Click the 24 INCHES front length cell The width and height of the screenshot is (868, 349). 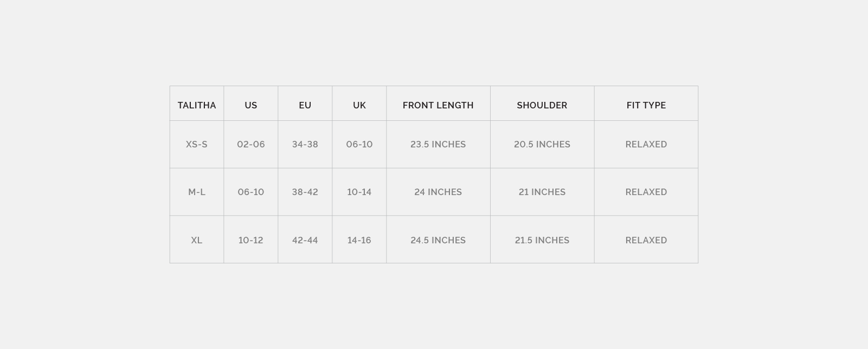(438, 192)
